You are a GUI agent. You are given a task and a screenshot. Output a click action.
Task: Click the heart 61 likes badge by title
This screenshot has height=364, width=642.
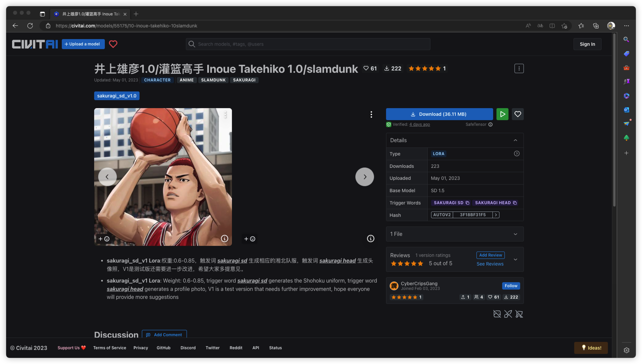[370, 68]
